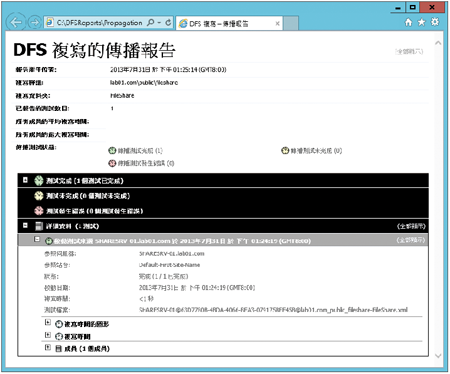The height and width of the screenshot is (374, 450).
Task: Click 全部顯示 on the 詳細資料 header bar
Action: (x=411, y=226)
